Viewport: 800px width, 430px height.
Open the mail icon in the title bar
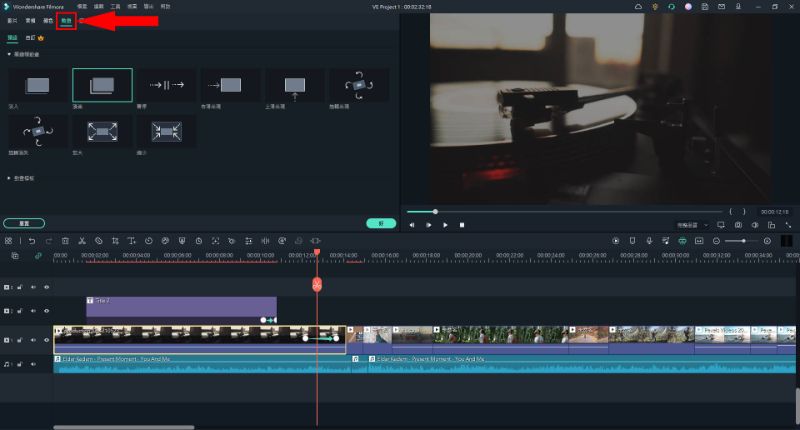click(x=721, y=7)
